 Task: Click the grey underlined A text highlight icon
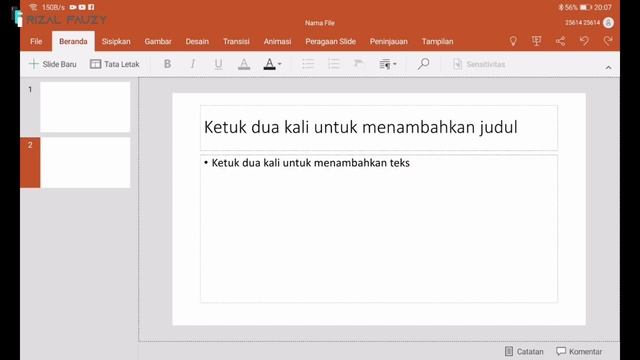[x=244, y=64]
